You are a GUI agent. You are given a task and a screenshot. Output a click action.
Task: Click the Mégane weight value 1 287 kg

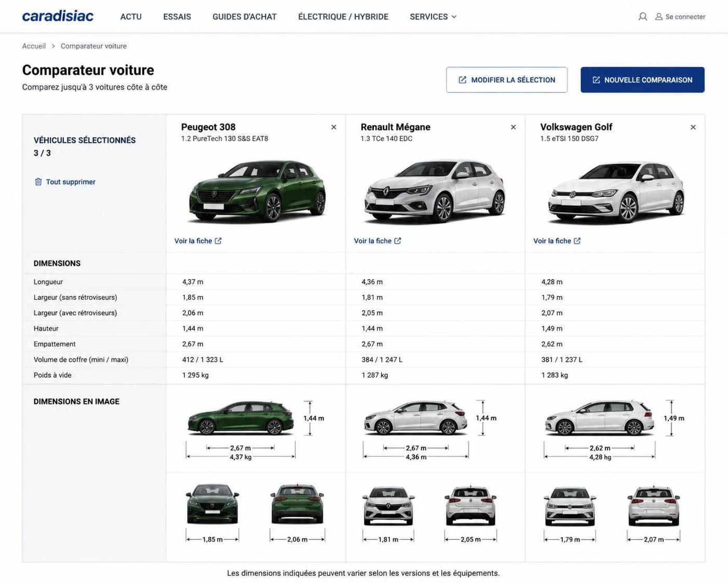pos(375,376)
